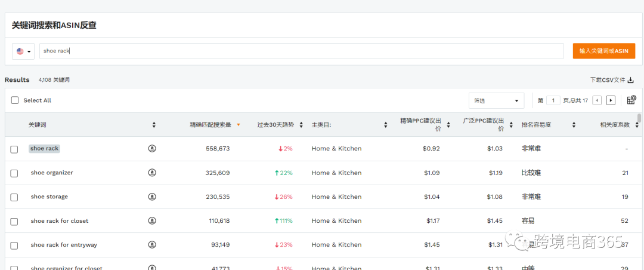Click 容易 difficulty in shoe rack for closet row

(528, 221)
